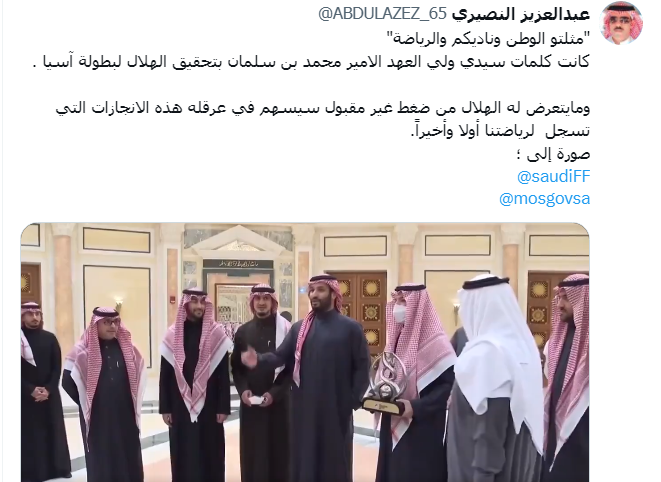Open the tweet author's profile avatar
The width and height of the screenshot is (661, 482).
pyautogui.click(x=622, y=24)
